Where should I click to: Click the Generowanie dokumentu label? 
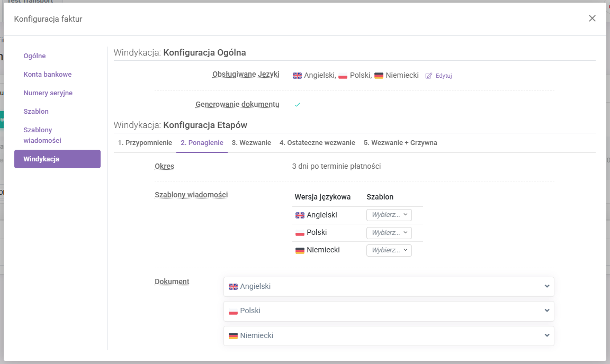[x=237, y=104]
